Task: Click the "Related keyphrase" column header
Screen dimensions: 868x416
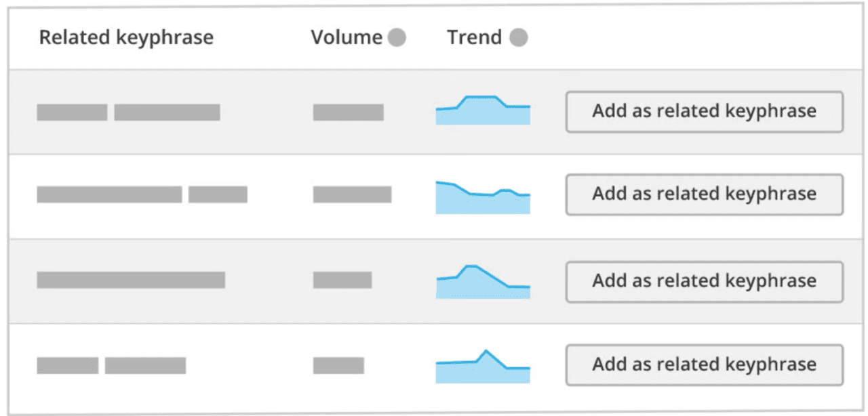Action: pyautogui.click(x=126, y=38)
